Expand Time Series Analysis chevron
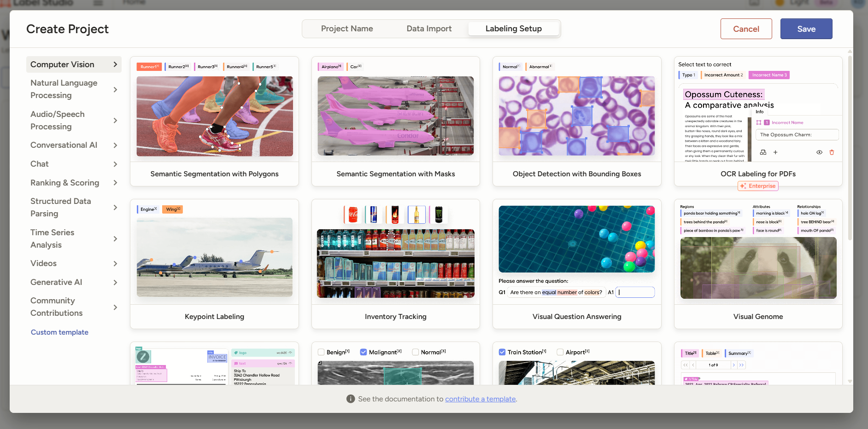The image size is (868, 429). (115, 239)
